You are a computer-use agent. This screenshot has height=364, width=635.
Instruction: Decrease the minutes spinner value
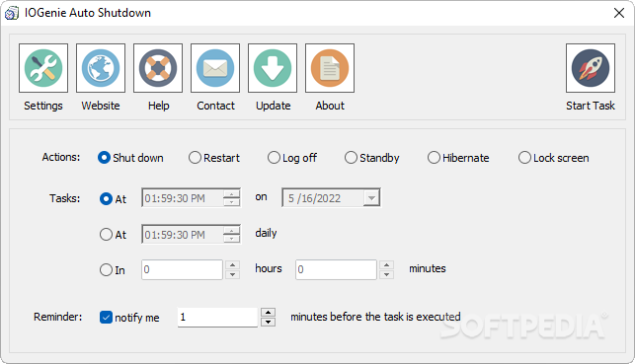click(387, 274)
